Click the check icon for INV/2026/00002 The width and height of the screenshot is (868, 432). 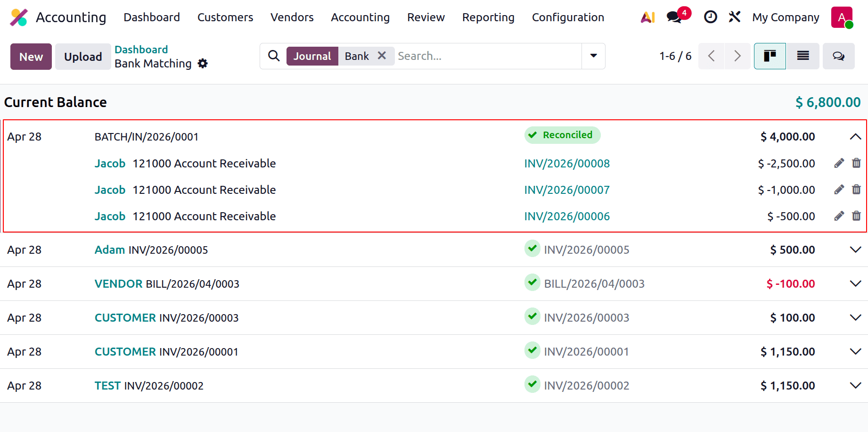click(532, 384)
